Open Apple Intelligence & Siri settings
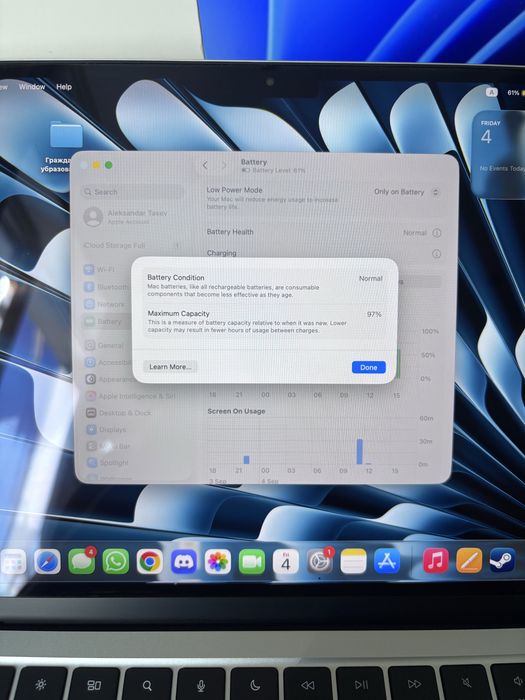The image size is (525, 700). [x=130, y=396]
